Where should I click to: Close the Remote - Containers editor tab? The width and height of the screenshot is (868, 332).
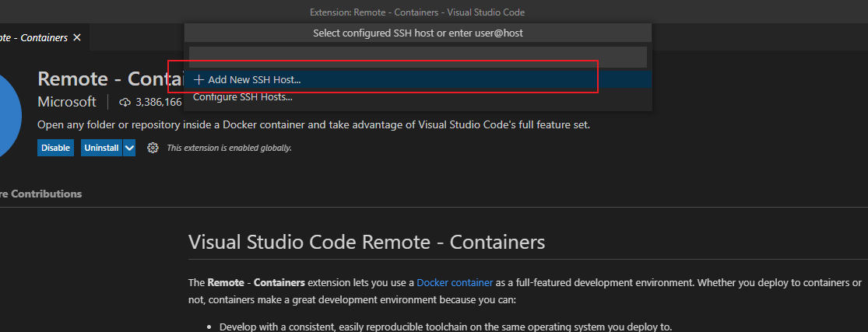coord(77,37)
